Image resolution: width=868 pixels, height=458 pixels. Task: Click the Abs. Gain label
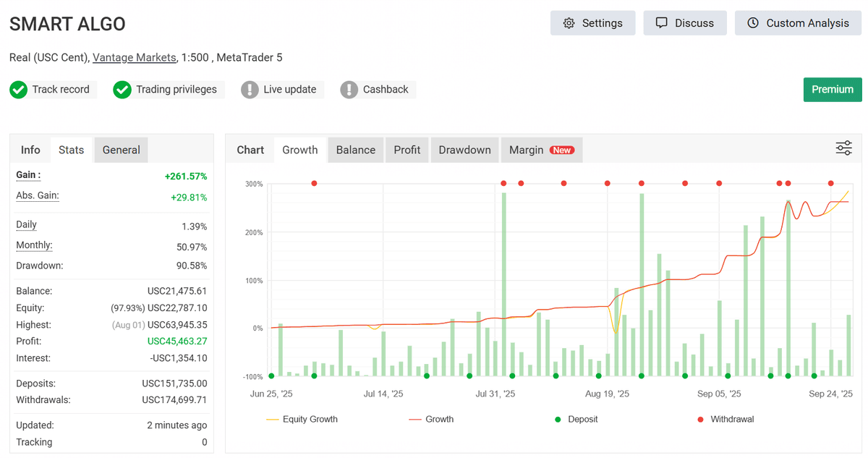pyautogui.click(x=38, y=195)
